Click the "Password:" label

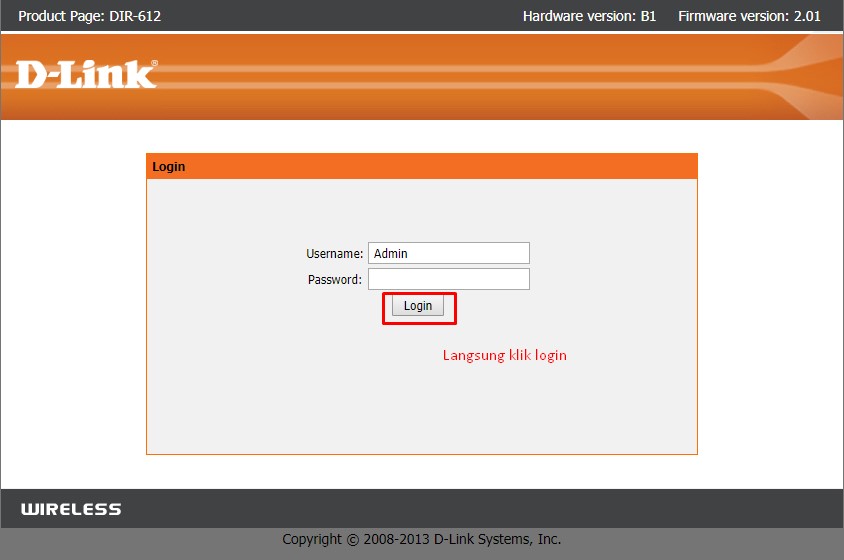(334, 279)
